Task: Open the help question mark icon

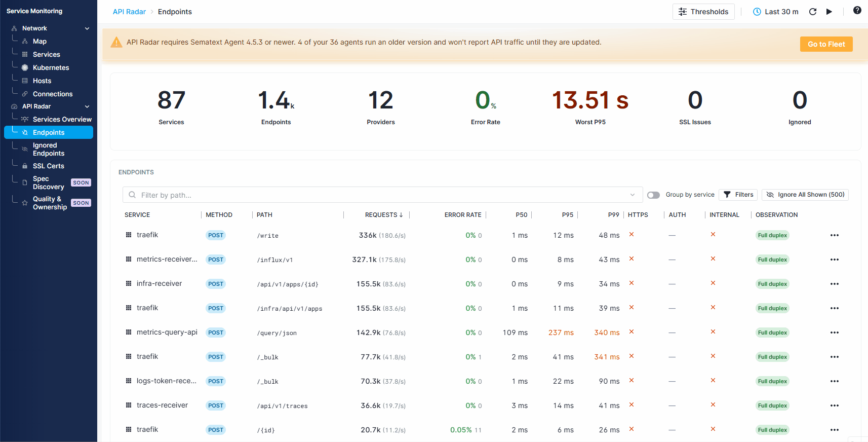Action: click(x=857, y=10)
